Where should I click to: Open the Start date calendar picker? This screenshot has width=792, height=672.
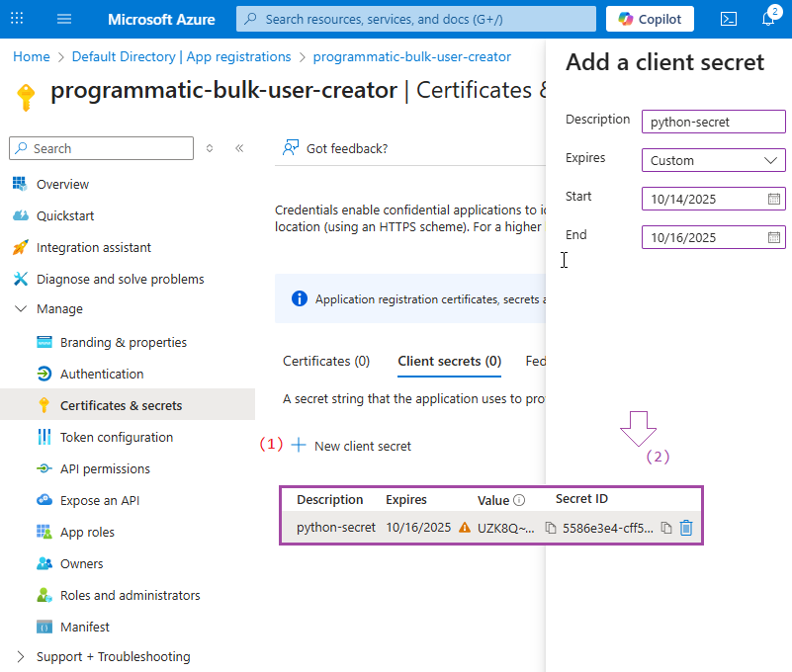pyautogui.click(x=774, y=199)
